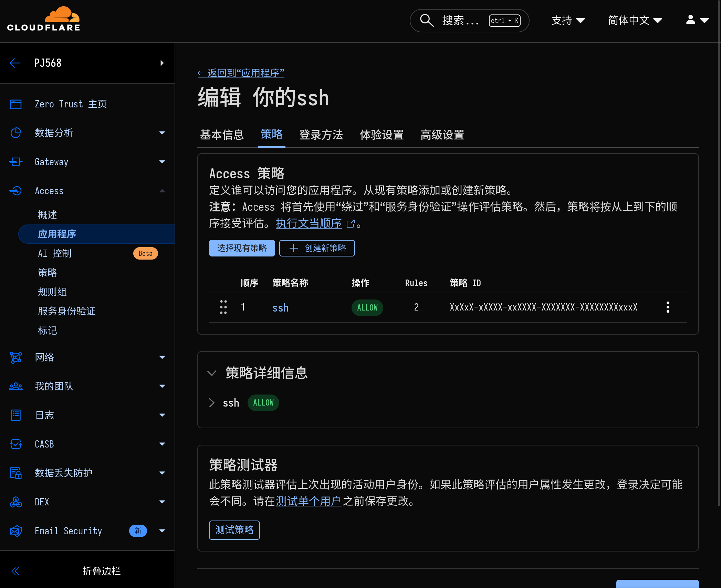Open Zero Trust 主页 from the sidebar icon
The width and height of the screenshot is (721, 588).
pyautogui.click(x=15, y=104)
